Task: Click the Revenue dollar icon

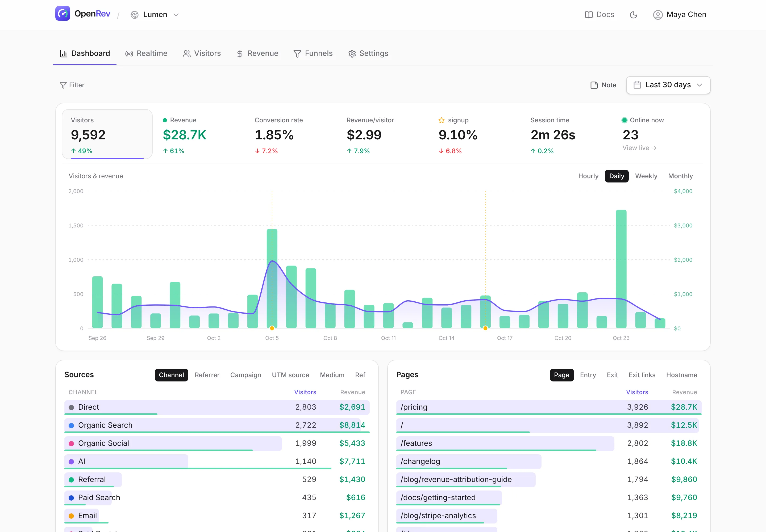Action: click(240, 54)
